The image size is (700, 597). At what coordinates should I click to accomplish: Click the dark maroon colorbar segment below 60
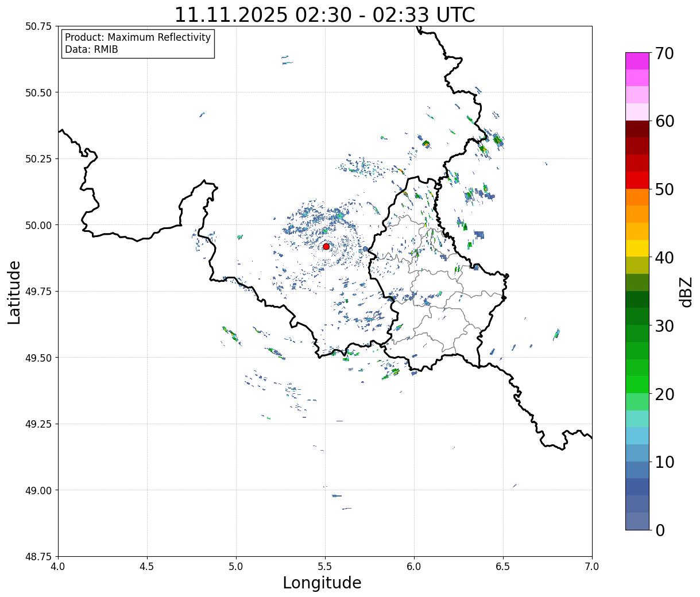point(637,129)
